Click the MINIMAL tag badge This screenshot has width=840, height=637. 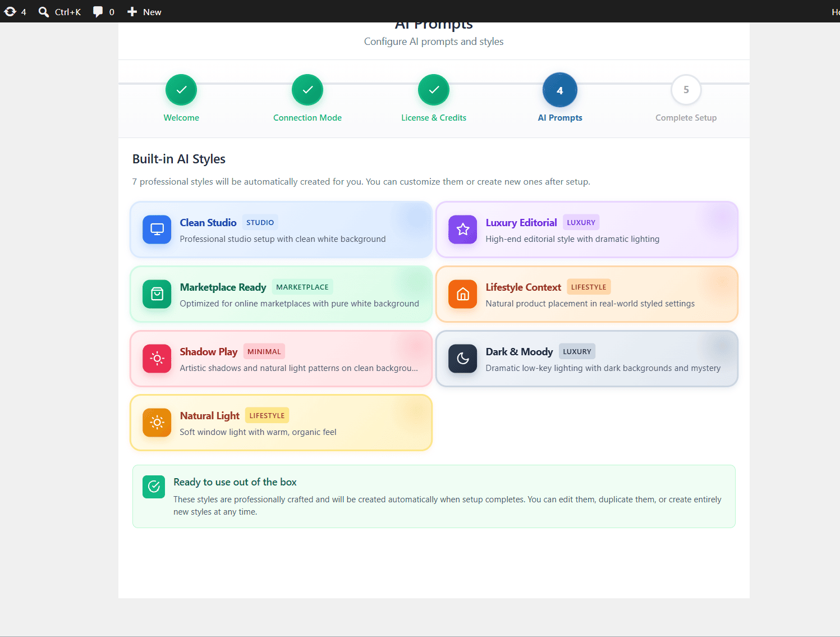coord(264,351)
